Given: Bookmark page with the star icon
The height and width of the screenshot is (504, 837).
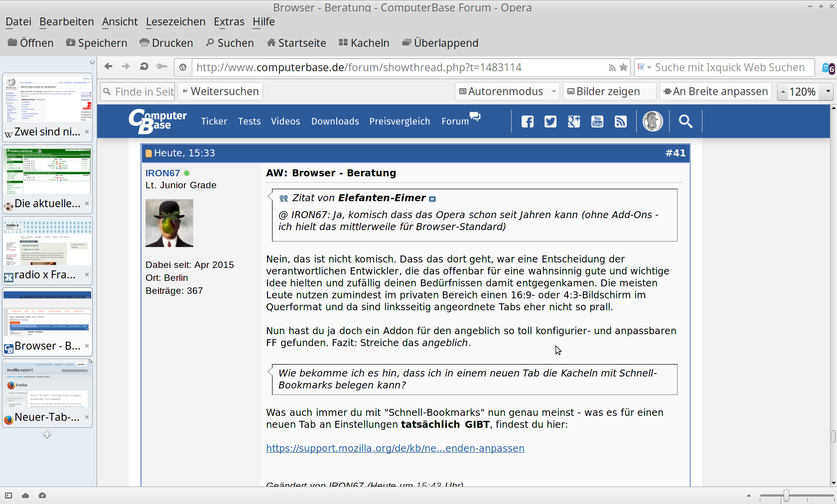Looking at the screenshot, I should 623,67.
